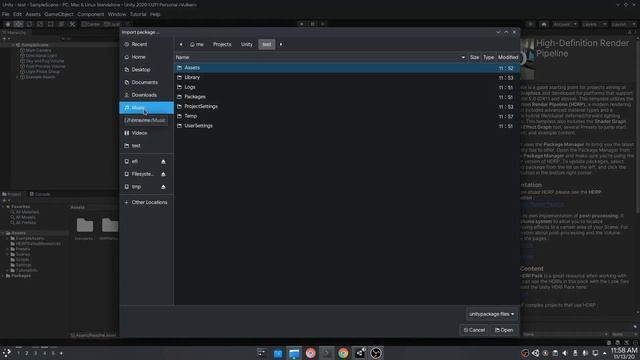Collapse the Favorites tree in Project panel

pyautogui.click(x=3, y=207)
